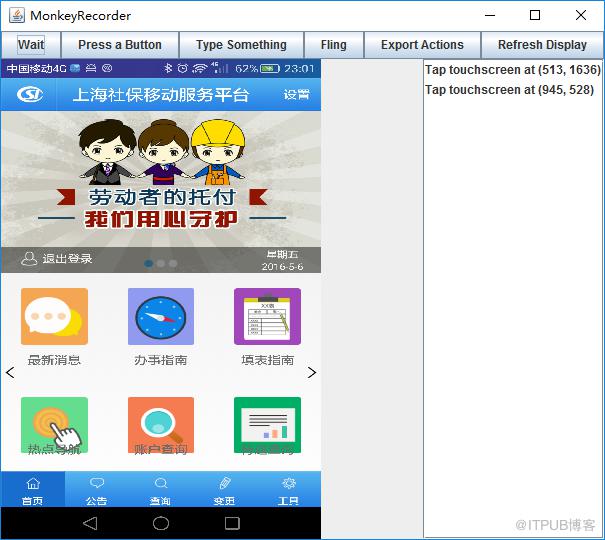Minimize the MonkeyRecorder window
Image resolution: width=605 pixels, height=540 pixels.
tap(490, 15)
